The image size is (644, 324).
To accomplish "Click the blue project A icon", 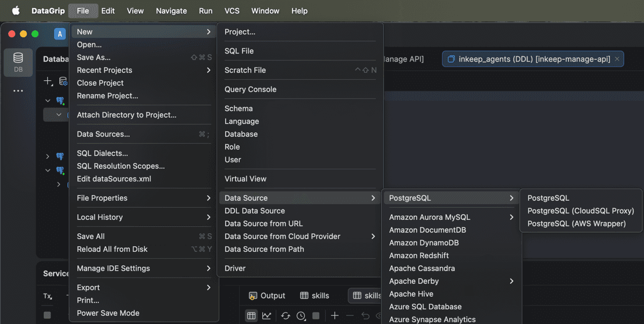I will [60, 34].
